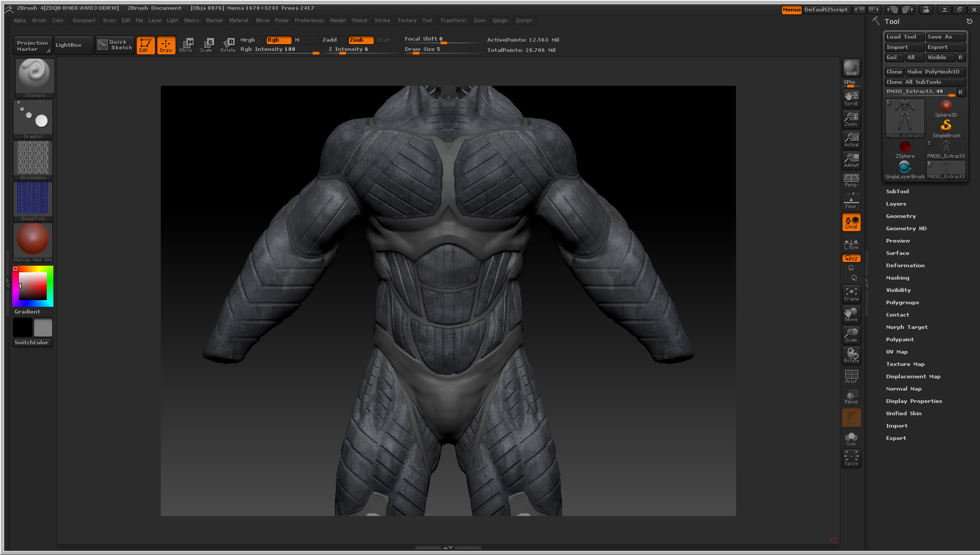Open the Texture Map section
This screenshot has width=980, height=555.
(905, 364)
